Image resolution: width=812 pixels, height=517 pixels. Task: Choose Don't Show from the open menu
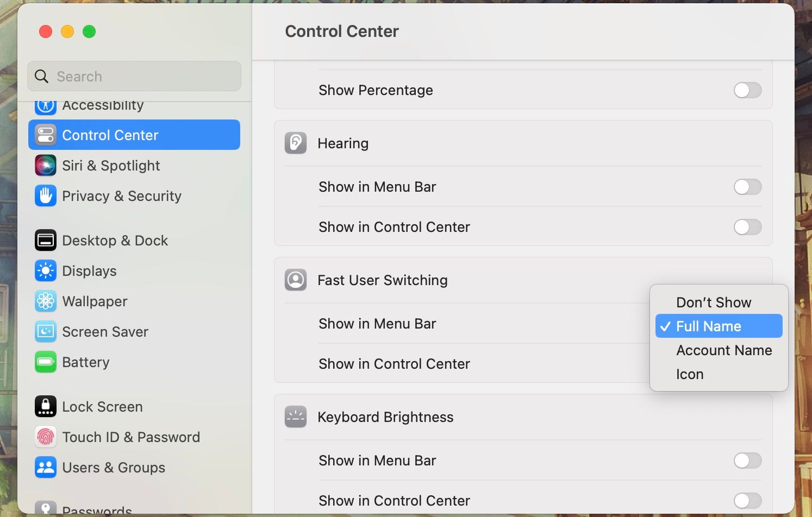pos(713,302)
